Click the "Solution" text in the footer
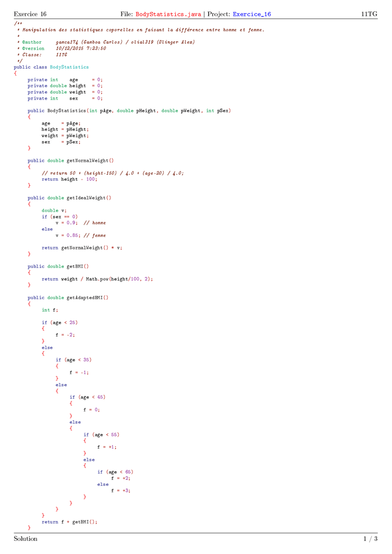 pos(26,538)
